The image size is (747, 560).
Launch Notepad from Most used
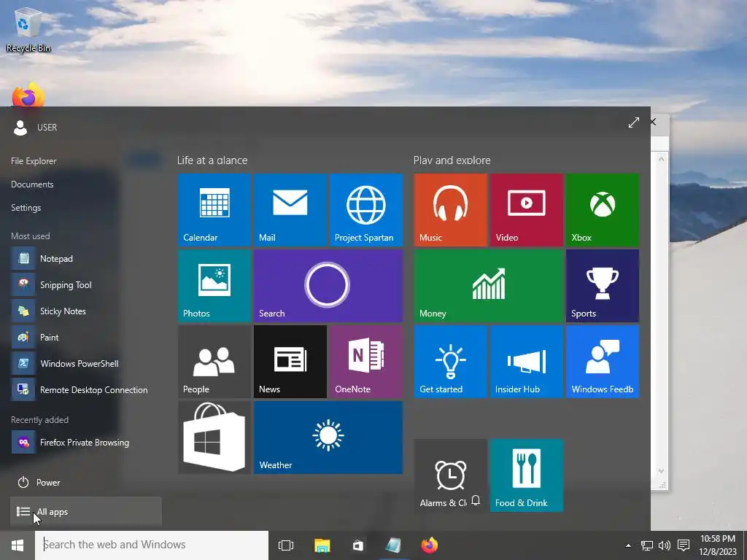pos(86,259)
